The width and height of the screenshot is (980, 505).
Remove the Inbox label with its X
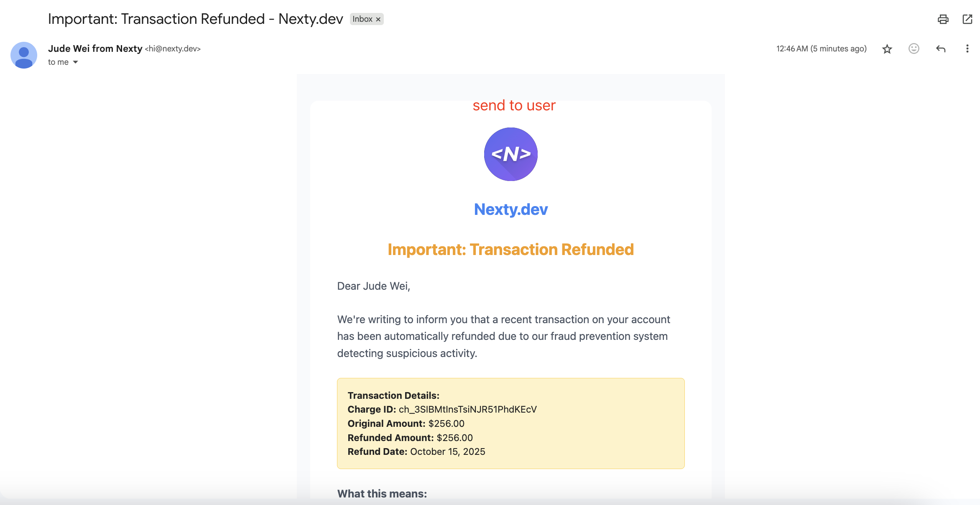(378, 19)
